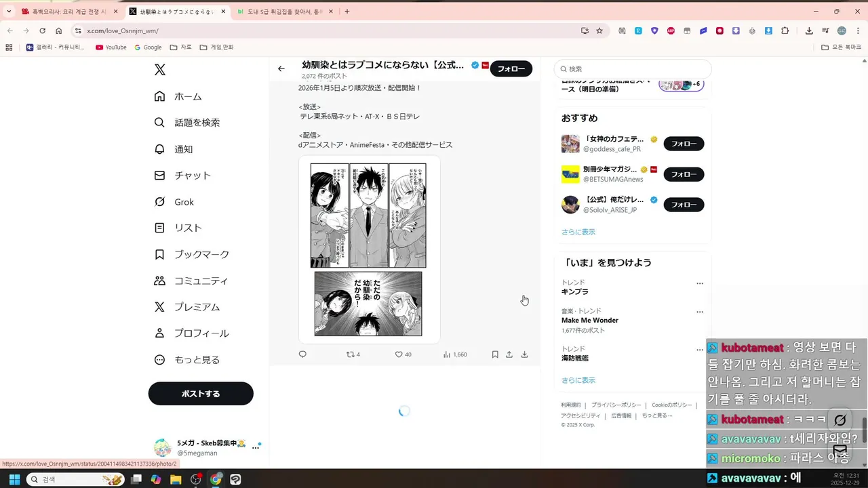Open 모든 북마크 folder

click(x=841, y=47)
